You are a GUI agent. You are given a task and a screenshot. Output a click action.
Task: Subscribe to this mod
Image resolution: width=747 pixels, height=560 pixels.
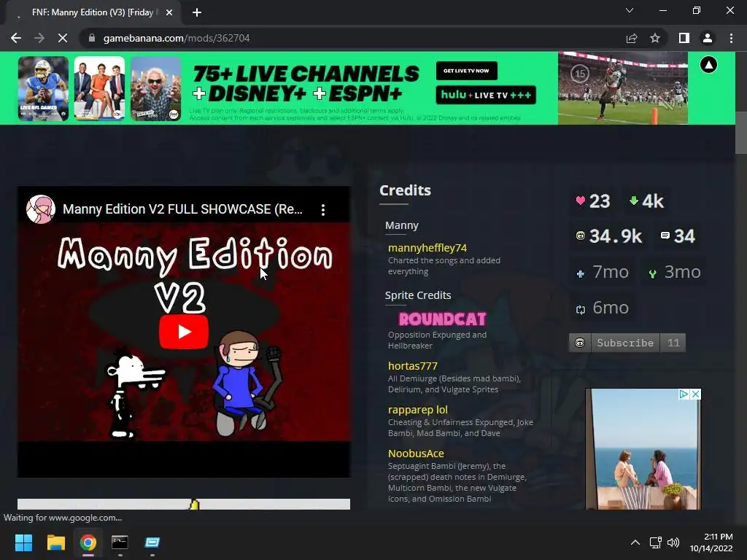tap(625, 343)
